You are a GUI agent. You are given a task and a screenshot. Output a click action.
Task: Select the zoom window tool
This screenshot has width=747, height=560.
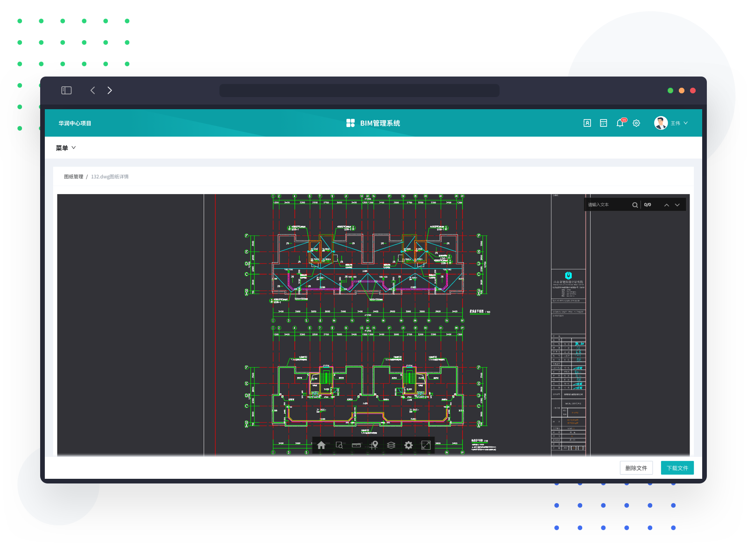pyautogui.click(x=339, y=445)
